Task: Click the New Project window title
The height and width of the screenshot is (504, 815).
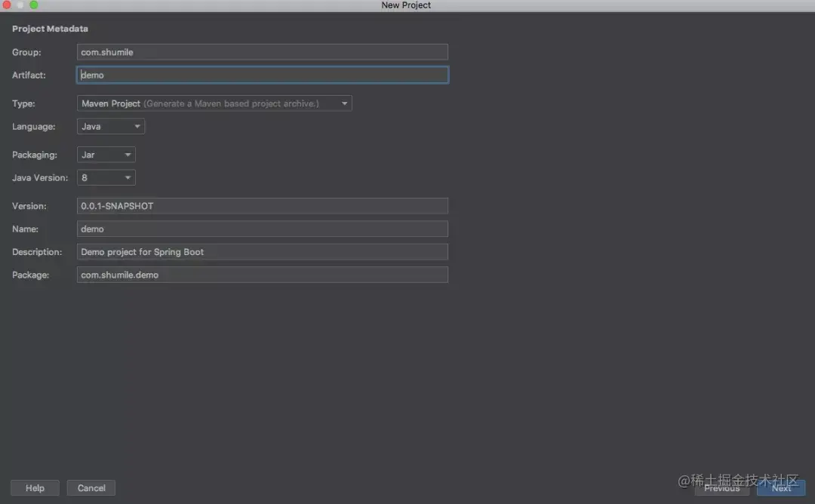Action: coord(406,5)
